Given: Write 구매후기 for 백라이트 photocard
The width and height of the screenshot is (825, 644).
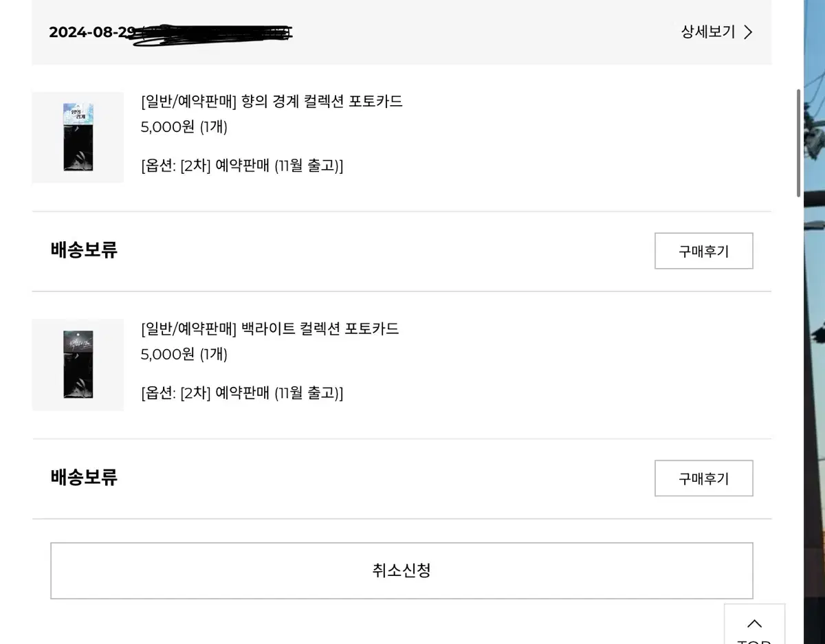Looking at the screenshot, I should coord(703,478).
